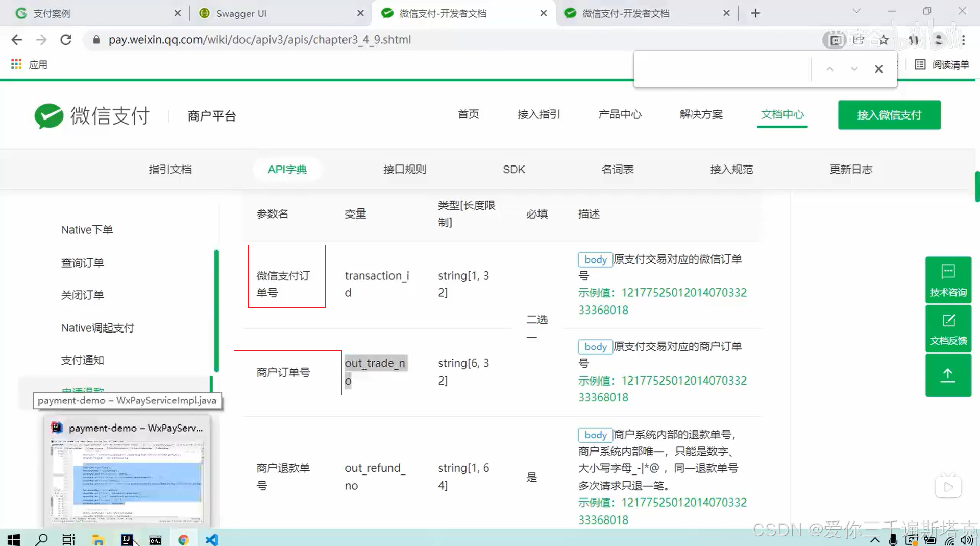Open 支付通知 in the sidebar

(82, 361)
